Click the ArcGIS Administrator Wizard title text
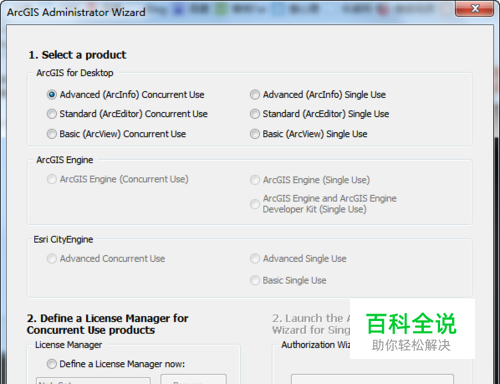500x384 pixels. click(x=76, y=12)
